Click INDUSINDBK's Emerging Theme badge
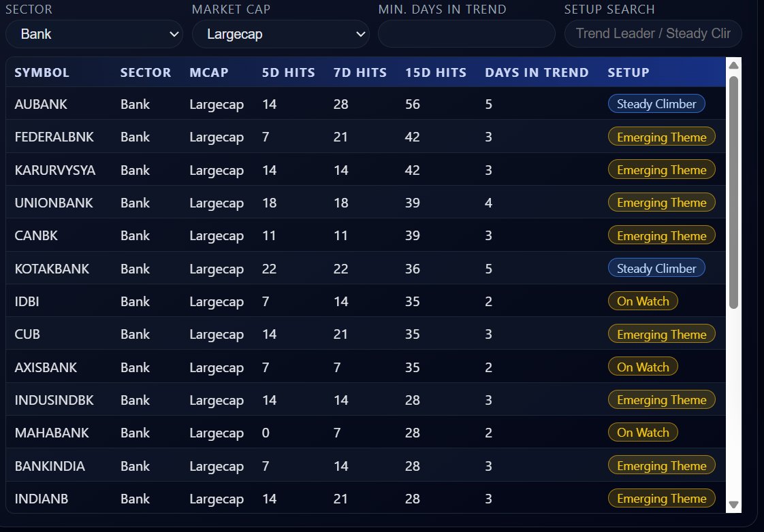 point(662,399)
